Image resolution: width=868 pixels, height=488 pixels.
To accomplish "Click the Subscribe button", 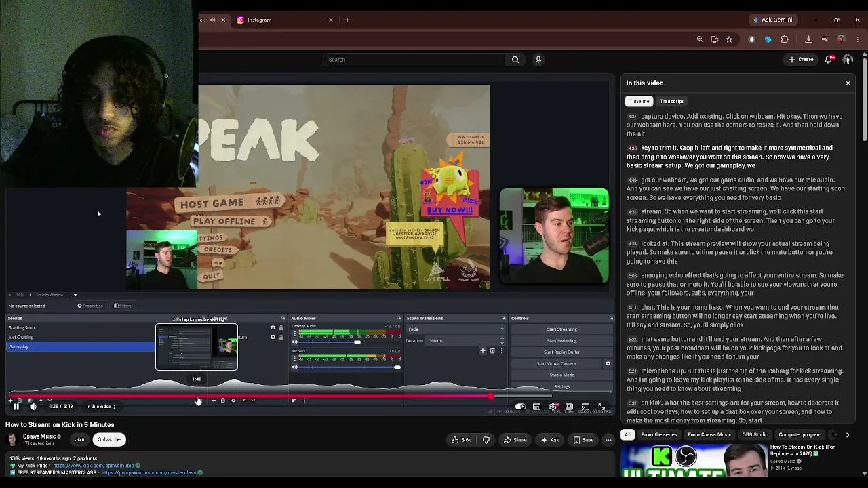I will click(109, 439).
